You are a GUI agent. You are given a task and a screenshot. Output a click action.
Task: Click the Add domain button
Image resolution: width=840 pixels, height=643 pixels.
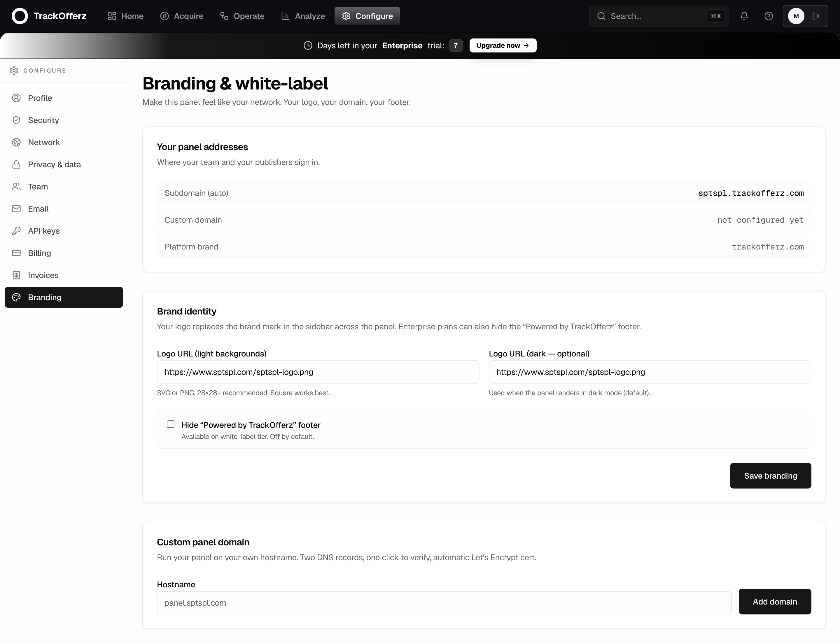pos(774,602)
